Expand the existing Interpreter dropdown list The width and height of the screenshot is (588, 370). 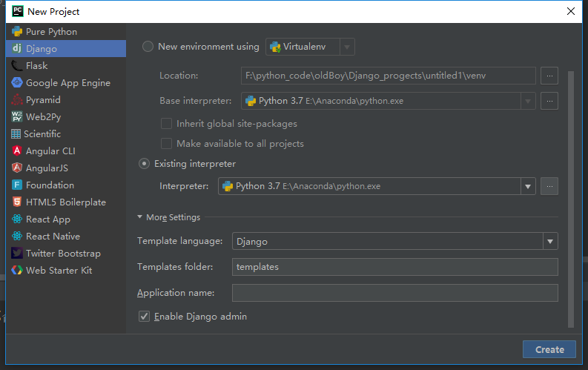(528, 187)
